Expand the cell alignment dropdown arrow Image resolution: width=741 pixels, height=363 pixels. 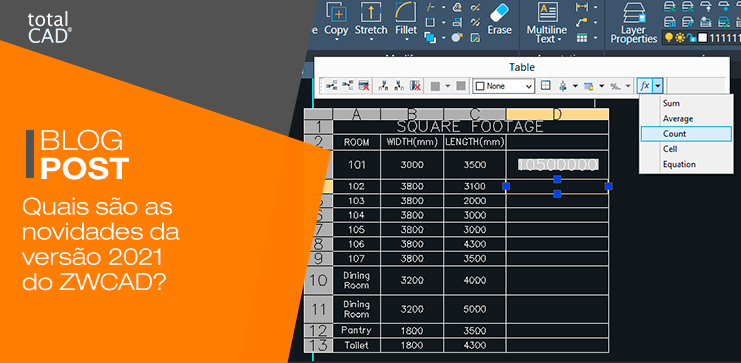click(x=575, y=86)
